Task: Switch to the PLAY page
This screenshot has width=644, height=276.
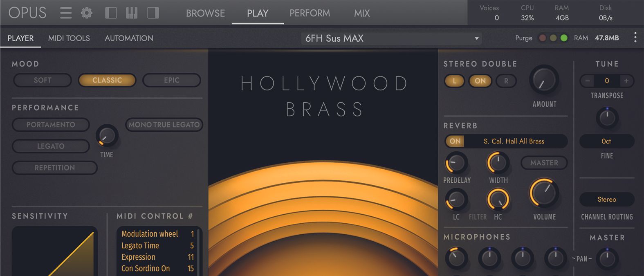Action: [x=258, y=13]
